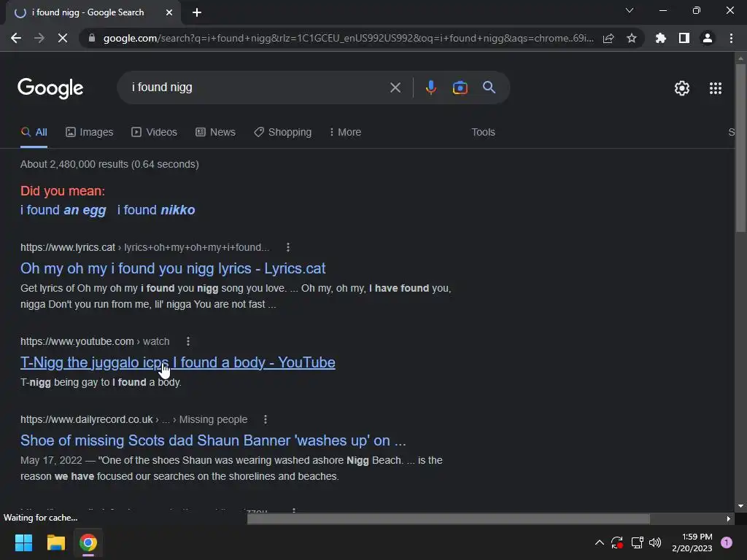This screenshot has width=747, height=560.
Task: Open the YouTube 'I found a body' result
Action: click(178, 362)
